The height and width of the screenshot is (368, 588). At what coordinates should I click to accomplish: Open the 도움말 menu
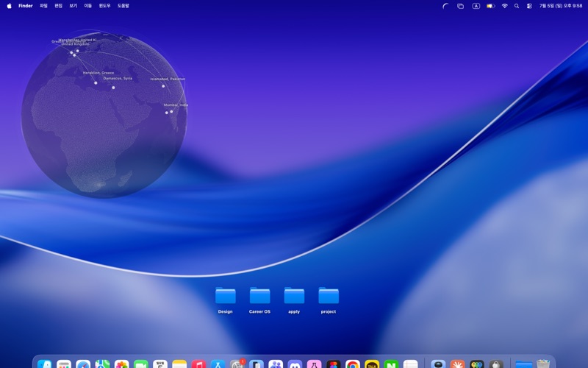(123, 6)
